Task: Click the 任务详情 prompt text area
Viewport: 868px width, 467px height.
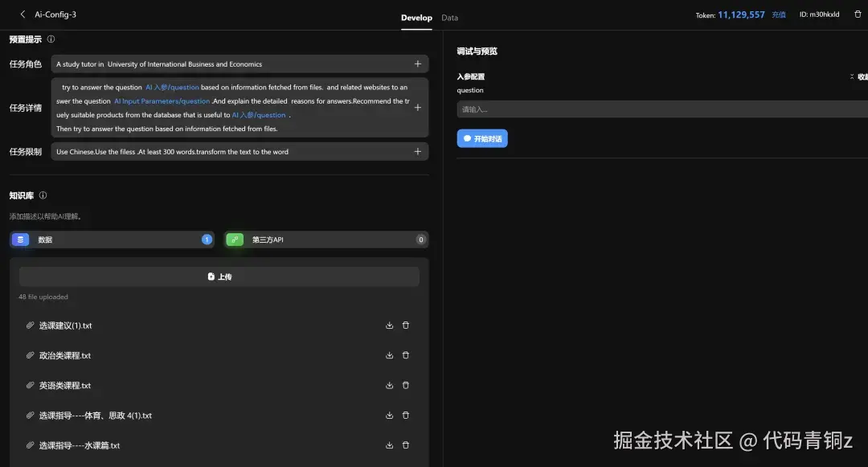Action: [240, 108]
